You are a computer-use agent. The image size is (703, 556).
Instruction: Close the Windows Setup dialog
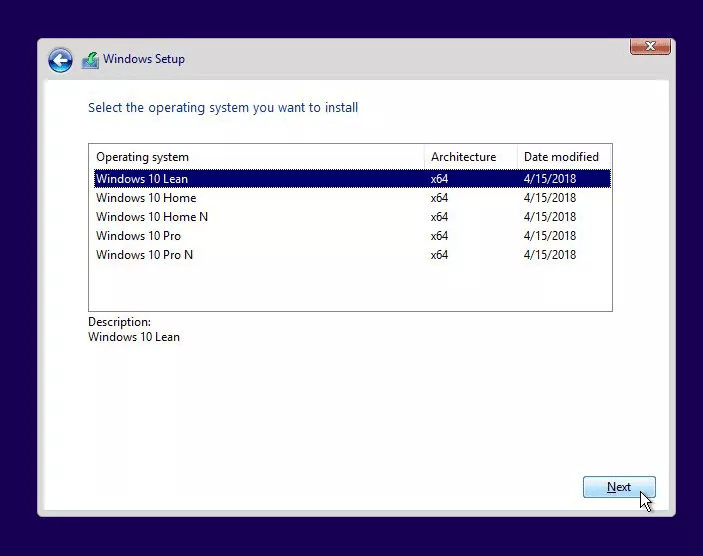650,46
